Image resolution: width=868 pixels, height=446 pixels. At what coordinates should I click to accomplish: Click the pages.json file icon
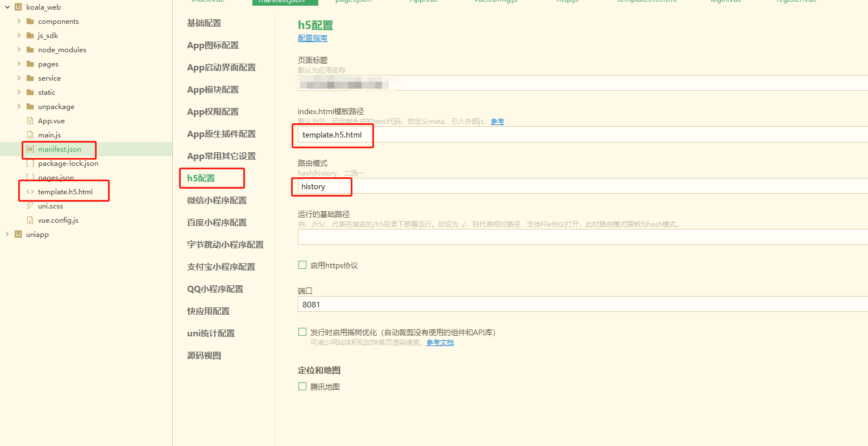pos(30,177)
